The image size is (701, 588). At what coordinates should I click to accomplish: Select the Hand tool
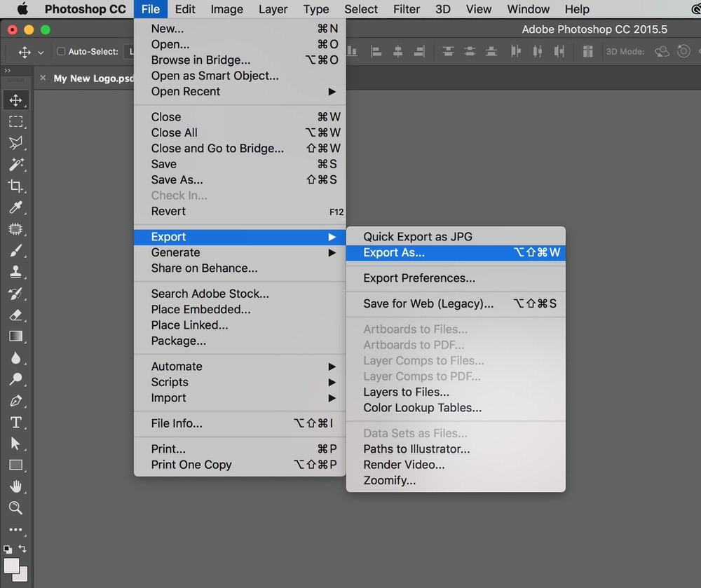(x=15, y=486)
